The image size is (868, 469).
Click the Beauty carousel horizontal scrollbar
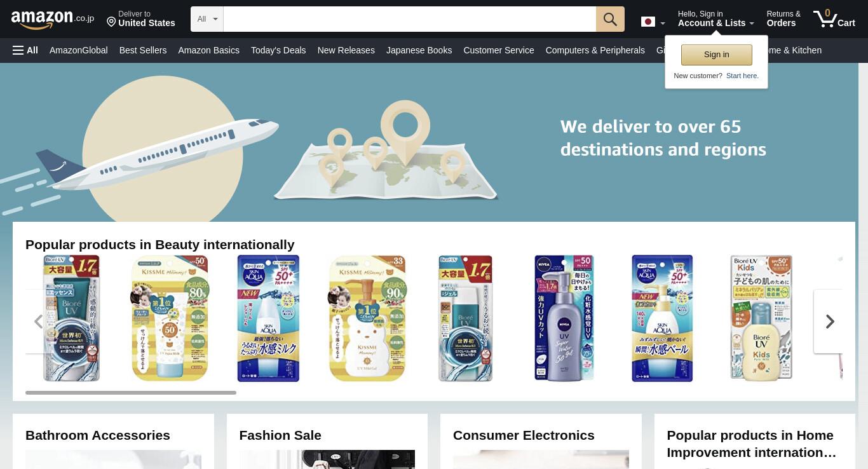[131, 393]
